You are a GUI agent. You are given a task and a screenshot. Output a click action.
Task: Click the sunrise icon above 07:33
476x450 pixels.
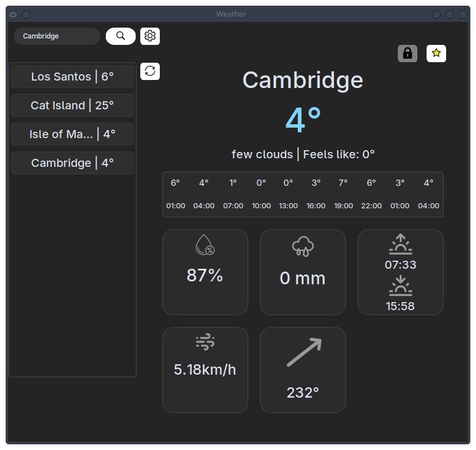pyautogui.click(x=400, y=244)
